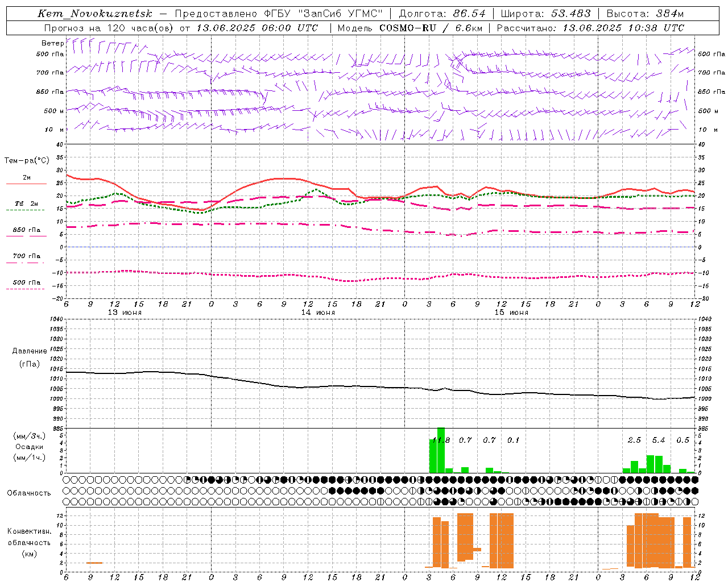Click the small orange convective bar on 13 июня

(94, 563)
